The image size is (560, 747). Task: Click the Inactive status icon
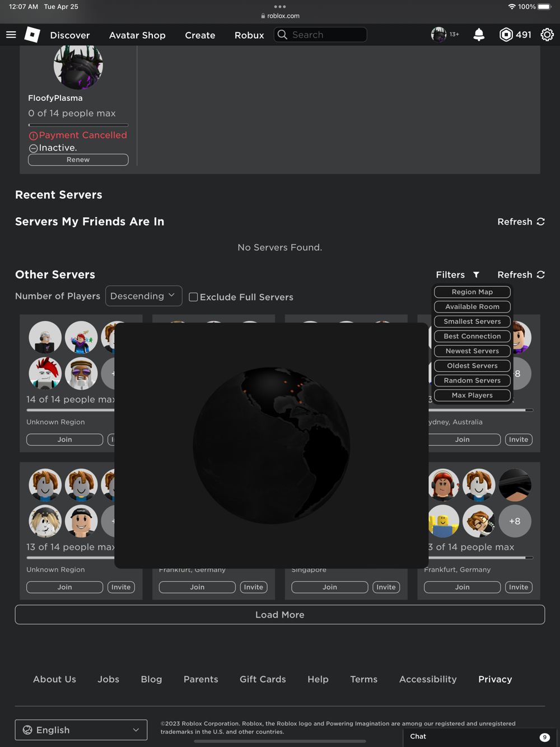coord(33,148)
